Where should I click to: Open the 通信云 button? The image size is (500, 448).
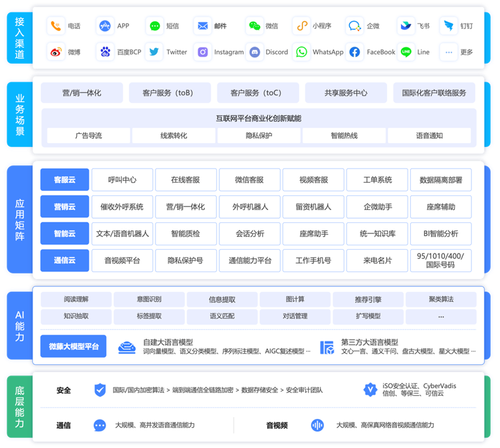(64, 260)
